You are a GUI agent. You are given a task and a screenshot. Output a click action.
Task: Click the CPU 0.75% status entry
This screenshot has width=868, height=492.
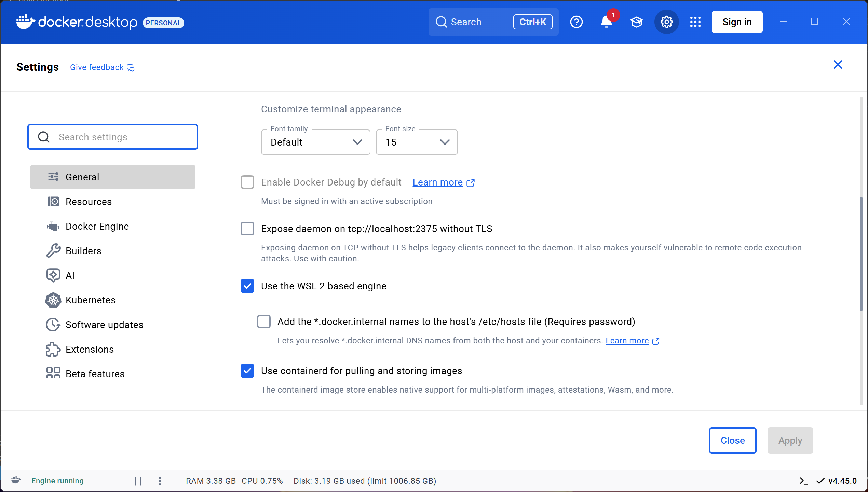tap(262, 481)
